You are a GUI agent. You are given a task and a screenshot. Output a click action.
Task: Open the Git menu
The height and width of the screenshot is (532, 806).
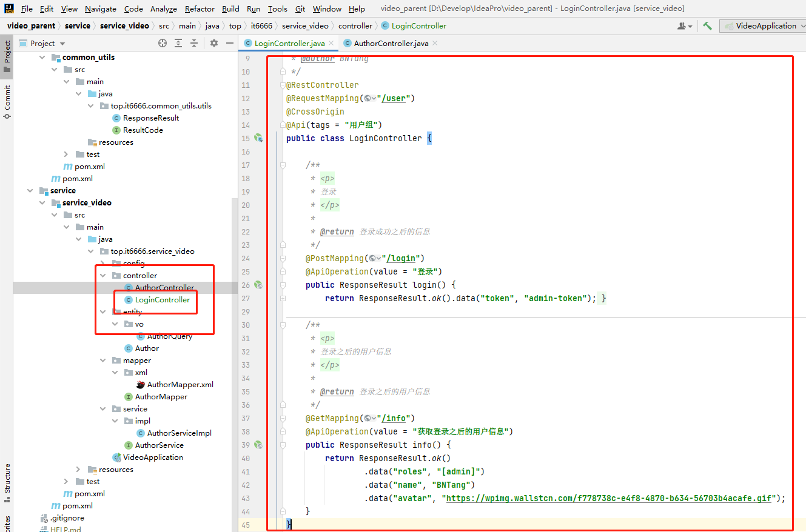[x=300, y=8]
